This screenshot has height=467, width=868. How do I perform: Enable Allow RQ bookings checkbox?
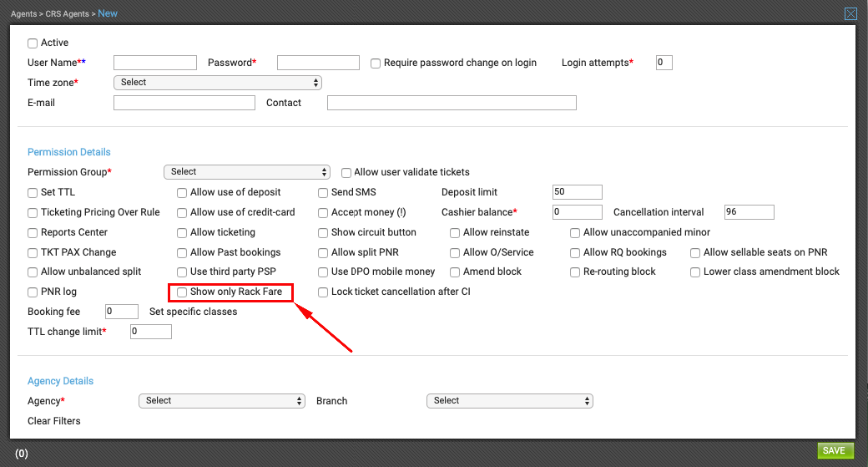pos(574,252)
